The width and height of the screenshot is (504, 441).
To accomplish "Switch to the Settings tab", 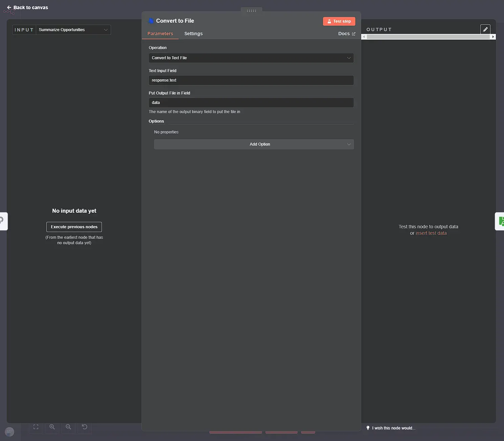I will click(193, 34).
